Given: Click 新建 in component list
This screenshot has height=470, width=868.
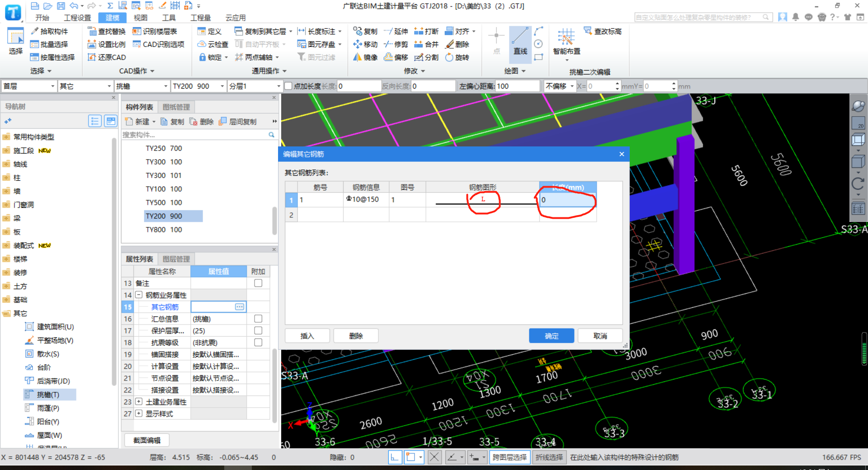Looking at the screenshot, I should click(140, 122).
